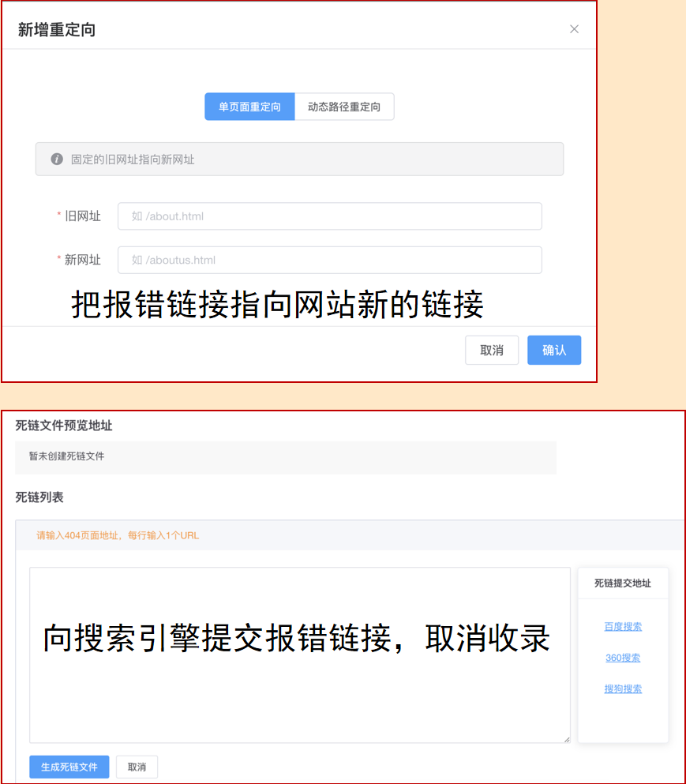Open the 百度搜索 submission link

(623, 627)
